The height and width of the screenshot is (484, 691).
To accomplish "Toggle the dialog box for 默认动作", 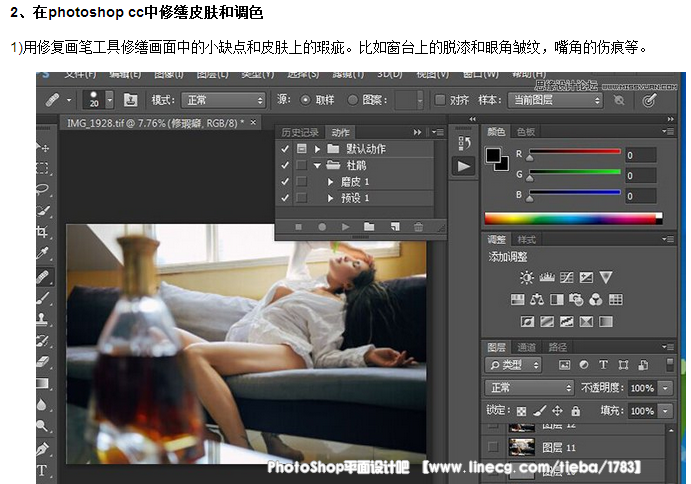I will 301,149.
